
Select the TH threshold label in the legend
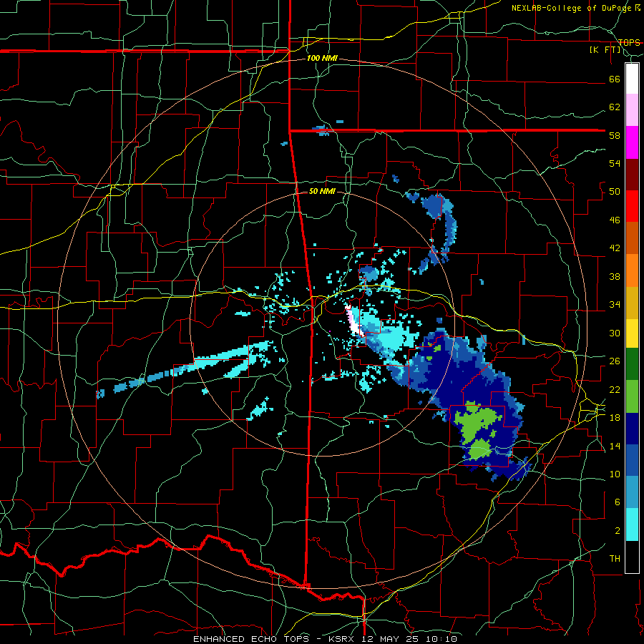(x=615, y=559)
